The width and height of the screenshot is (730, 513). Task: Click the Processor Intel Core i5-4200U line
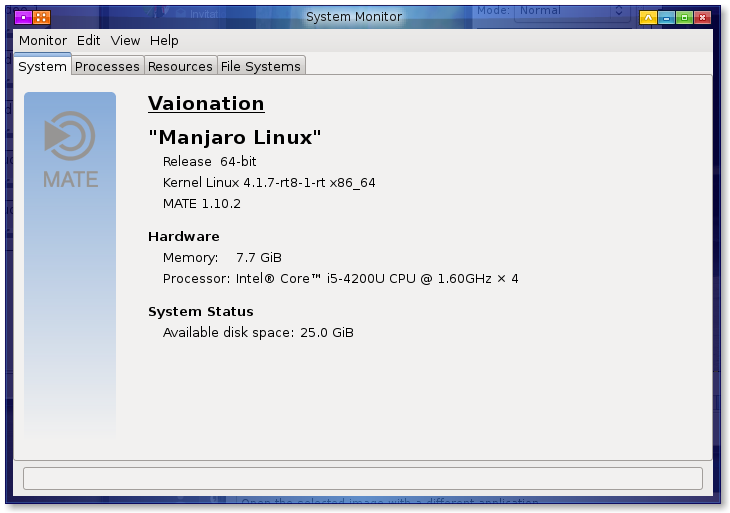[x=340, y=279]
